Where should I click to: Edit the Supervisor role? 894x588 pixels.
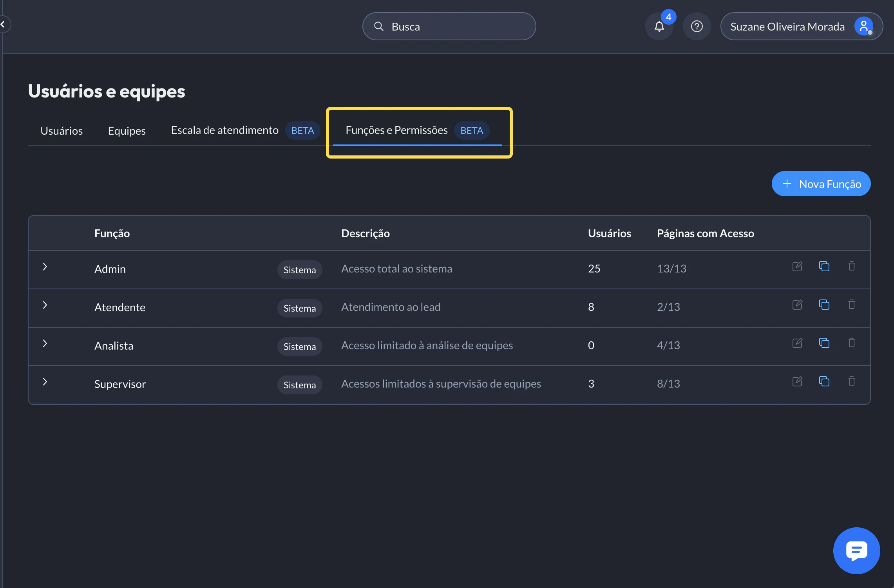(x=797, y=382)
